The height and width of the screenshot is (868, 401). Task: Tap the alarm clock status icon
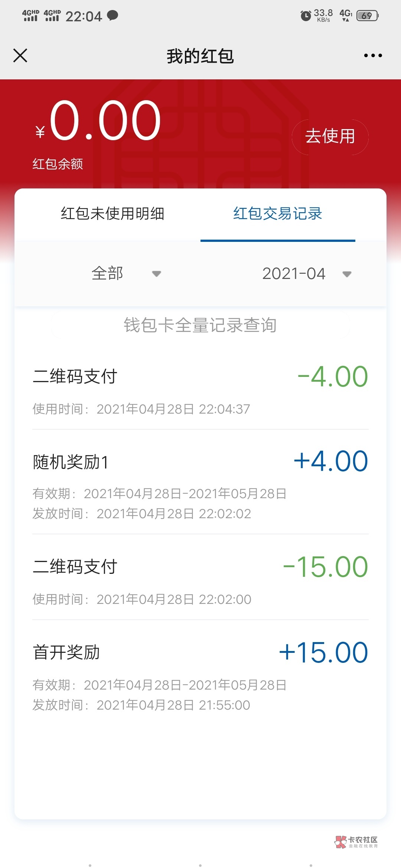306,16
